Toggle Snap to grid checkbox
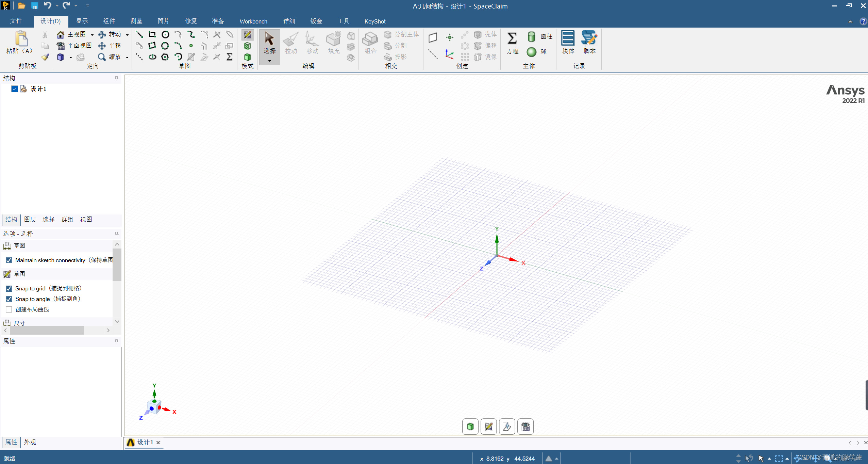This screenshot has width=868, height=464. [x=9, y=288]
